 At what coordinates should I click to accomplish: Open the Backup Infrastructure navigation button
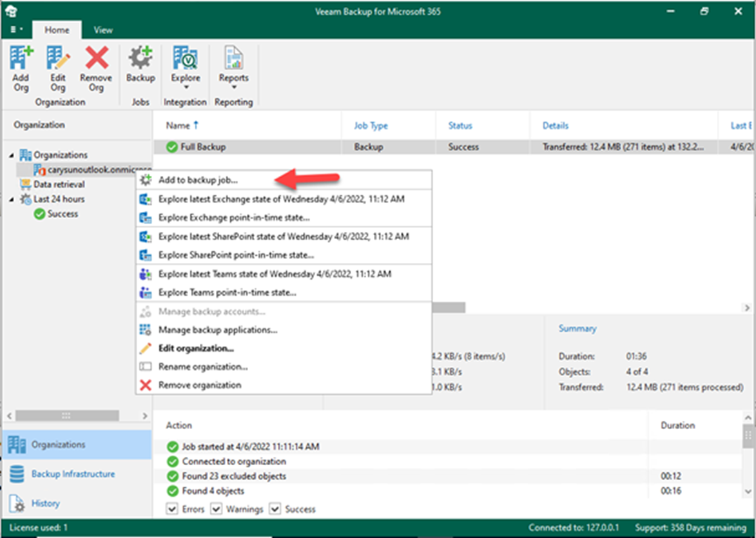click(77, 474)
